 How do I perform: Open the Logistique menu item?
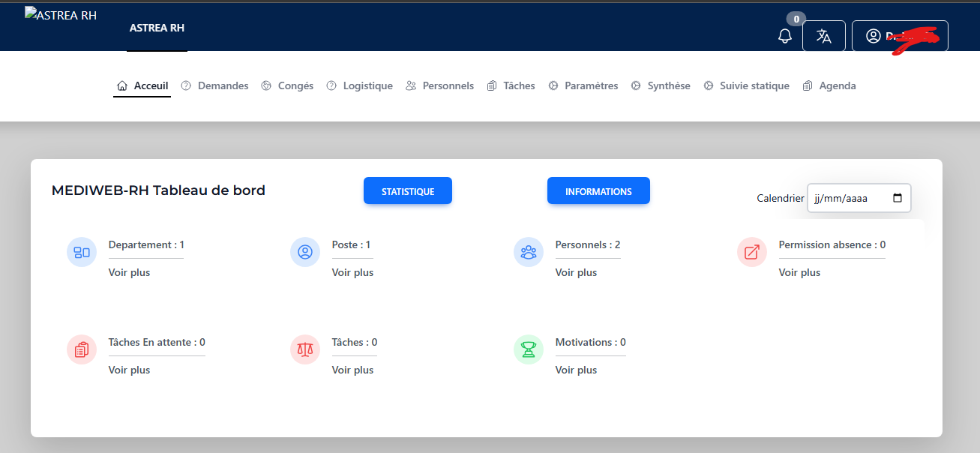pos(359,86)
